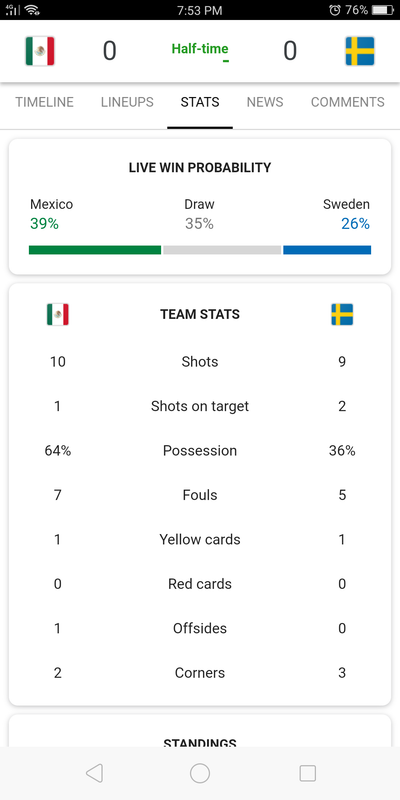
Task: Tap the Mexico flag in score header
Action: tap(40, 51)
